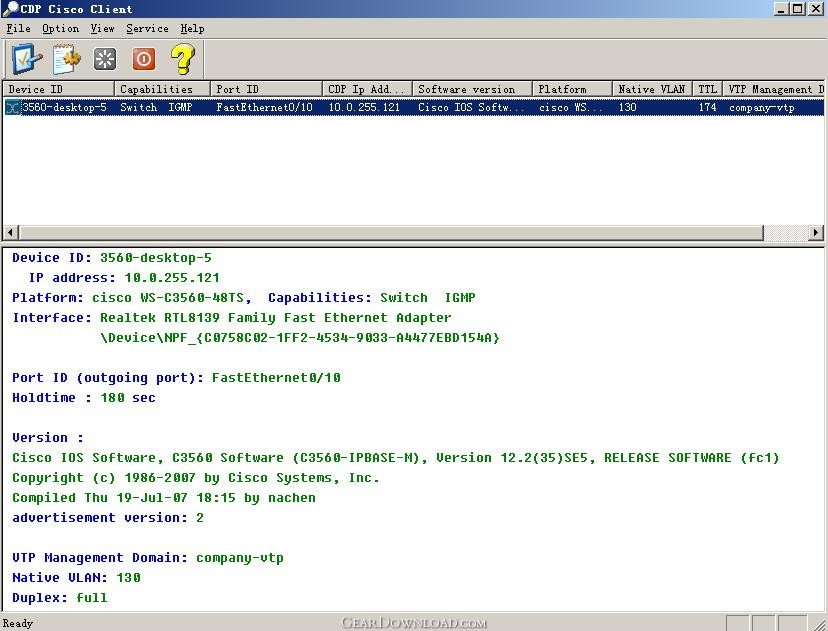Click the horizontal scrollbar right arrow
This screenshot has height=631, width=828.
coord(816,233)
